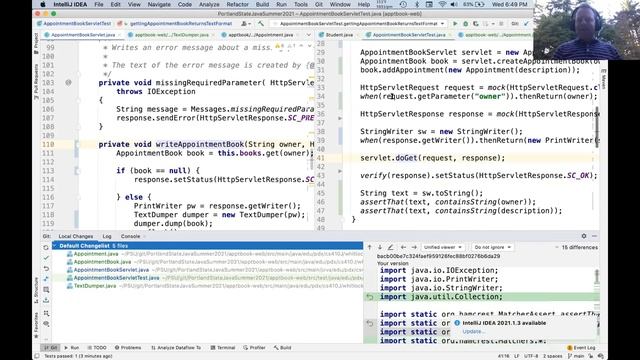Image resolution: width=640 pixels, height=360 pixels.
Task: Go to next difference down arrow
Action: [x=380, y=247]
